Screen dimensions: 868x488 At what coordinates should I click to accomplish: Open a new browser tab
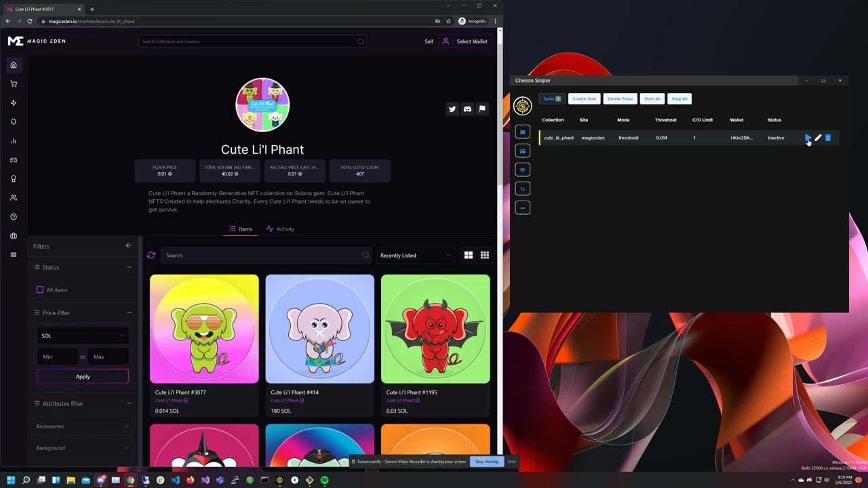(x=92, y=9)
